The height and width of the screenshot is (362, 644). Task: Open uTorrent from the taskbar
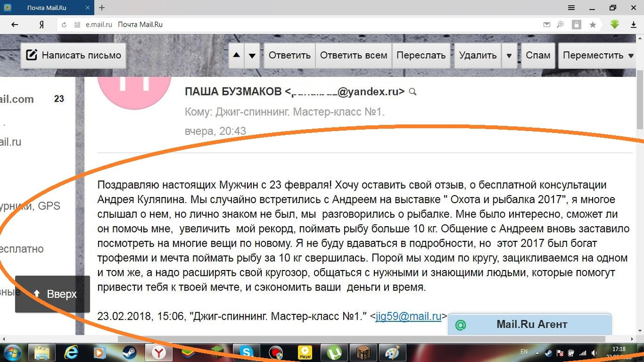tap(334, 352)
